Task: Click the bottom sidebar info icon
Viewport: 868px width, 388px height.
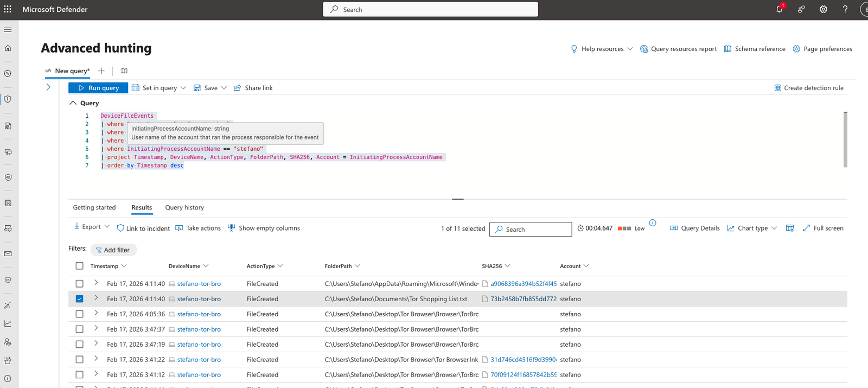Action: click(x=8, y=379)
